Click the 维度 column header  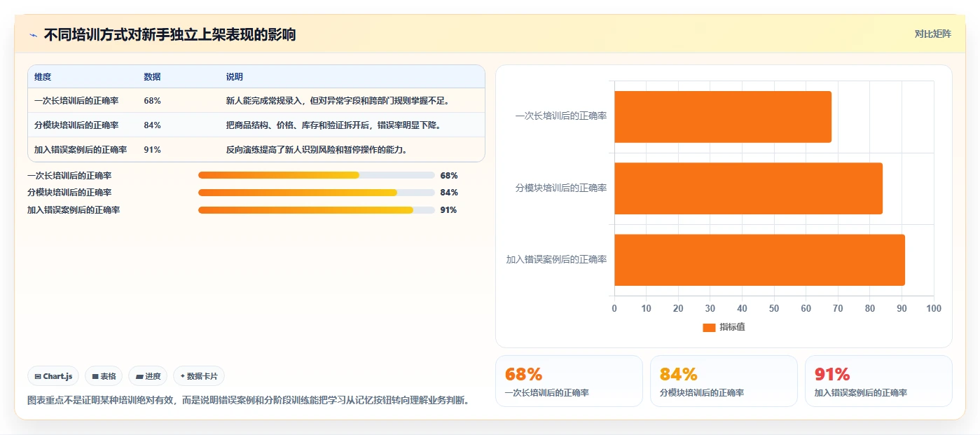pyautogui.click(x=43, y=77)
